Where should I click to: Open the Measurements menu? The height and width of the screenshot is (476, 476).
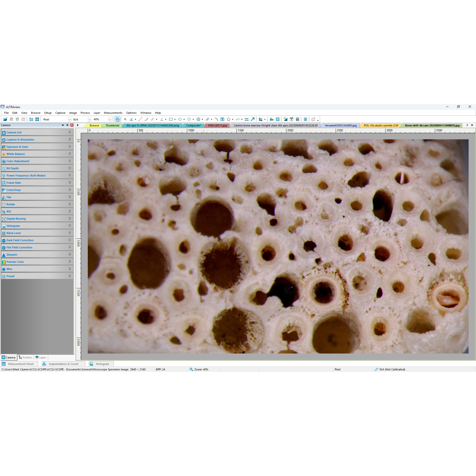(x=113, y=113)
